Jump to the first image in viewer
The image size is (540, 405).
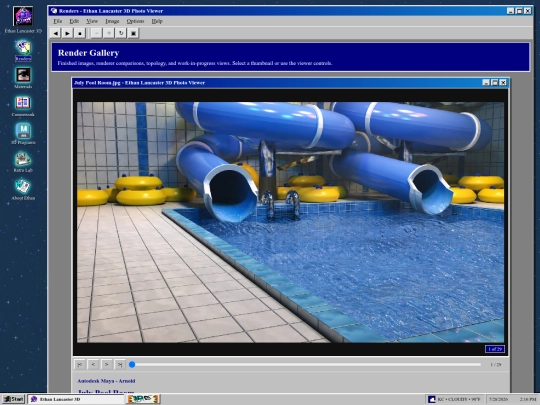[x=80, y=364]
